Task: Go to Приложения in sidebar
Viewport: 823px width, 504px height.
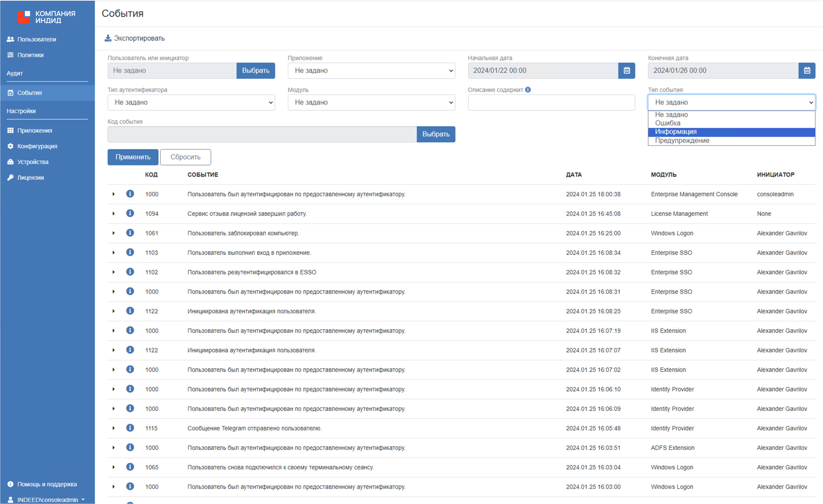Action: click(34, 130)
